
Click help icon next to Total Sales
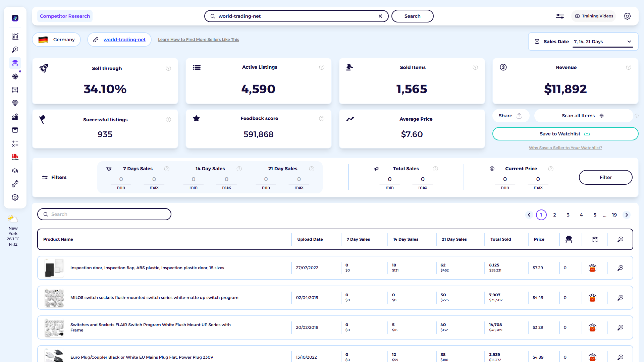[x=435, y=169]
